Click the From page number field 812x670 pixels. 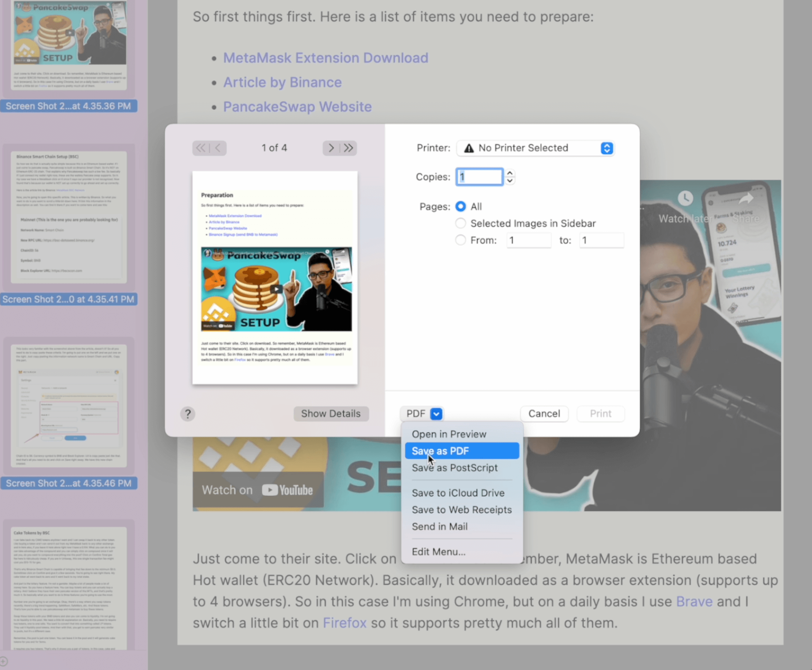(529, 240)
